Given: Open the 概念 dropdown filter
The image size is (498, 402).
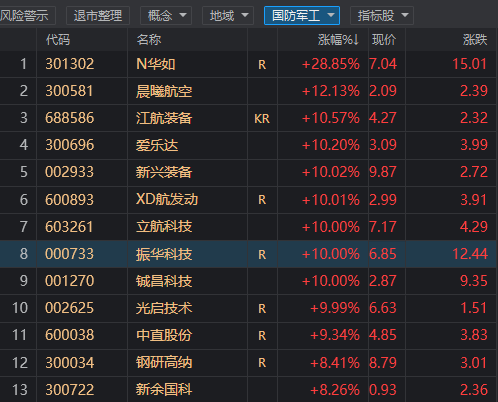Looking at the screenshot, I should click(x=166, y=15).
